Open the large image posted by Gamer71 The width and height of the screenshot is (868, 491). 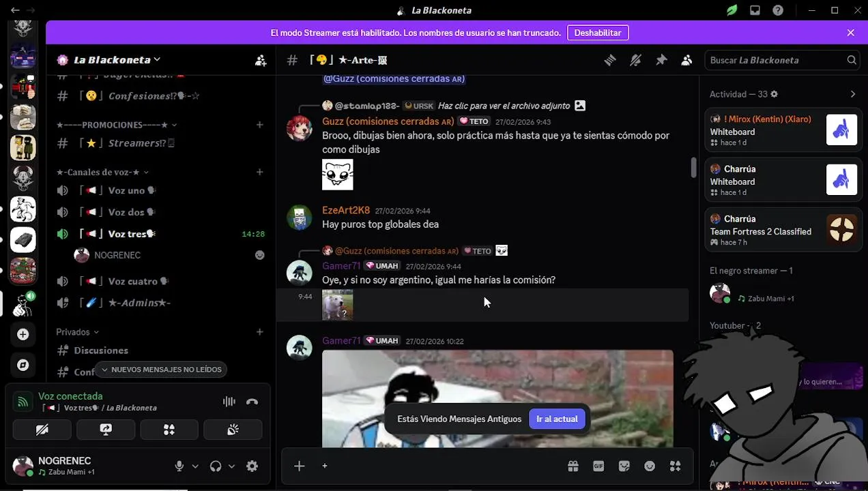497,399
